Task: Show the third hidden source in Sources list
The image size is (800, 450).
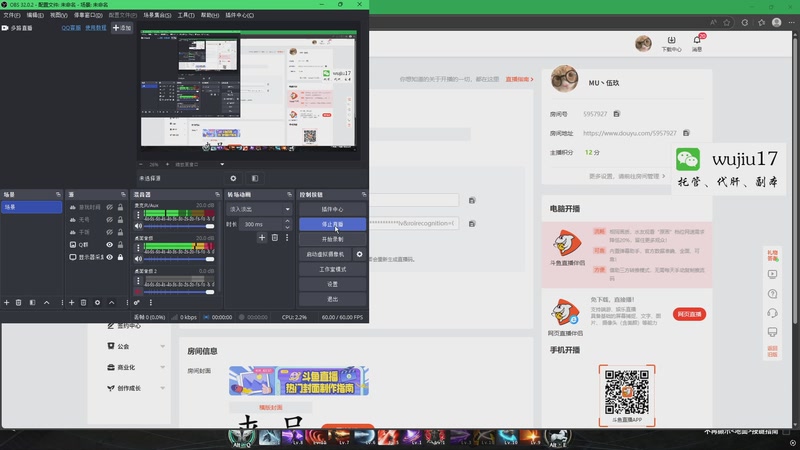Action: pos(109,232)
